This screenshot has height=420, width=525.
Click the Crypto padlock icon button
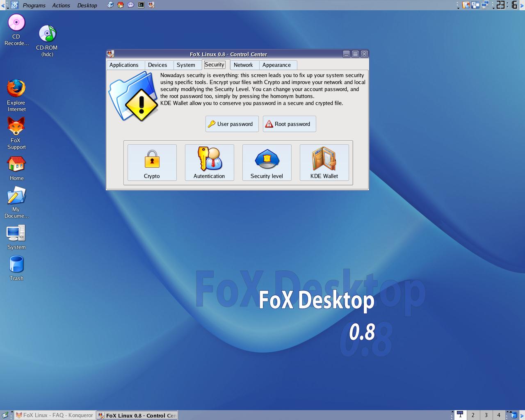coord(152,162)
